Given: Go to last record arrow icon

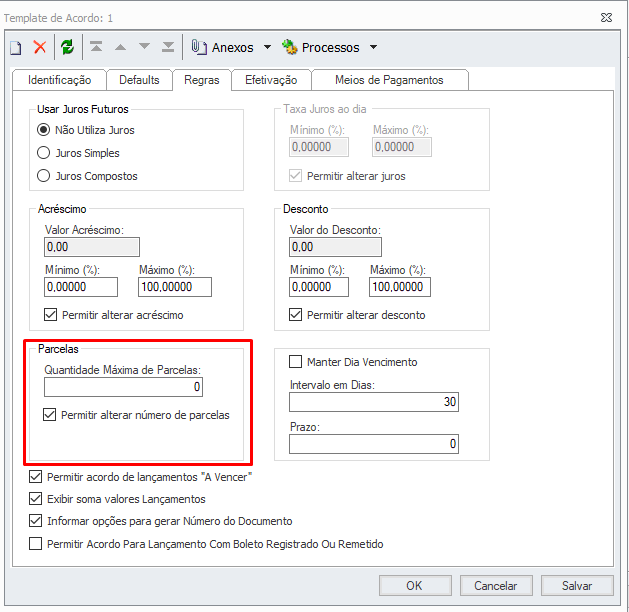Looking at the screenshot, I should pyautogui.click(x=168, y=47).
